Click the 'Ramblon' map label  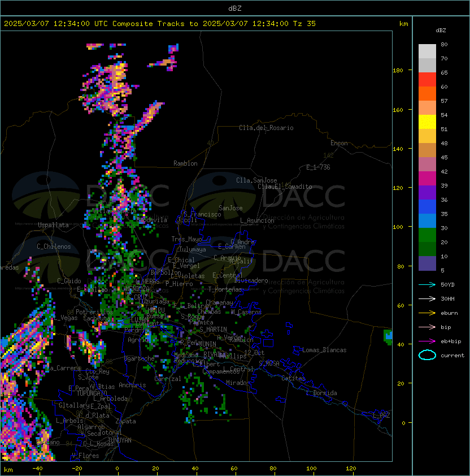tap(185, 163)
